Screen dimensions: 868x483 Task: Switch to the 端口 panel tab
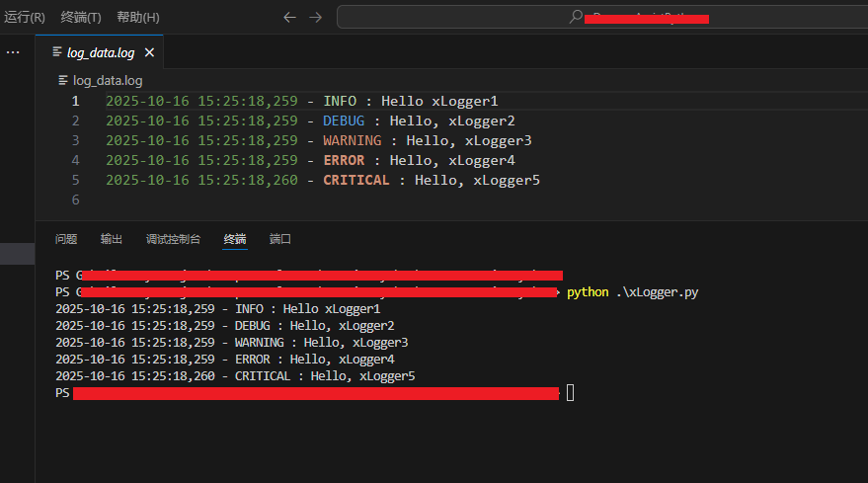[x=280, y=239]
